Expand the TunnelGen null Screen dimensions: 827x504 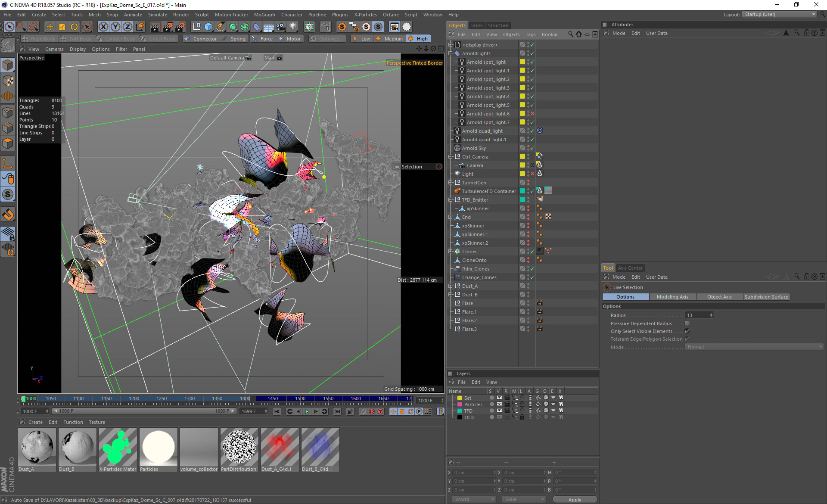[451, 183]
